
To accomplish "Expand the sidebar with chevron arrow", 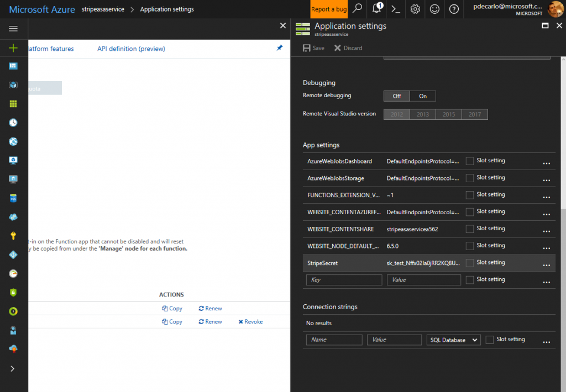I will coord(13,369).
